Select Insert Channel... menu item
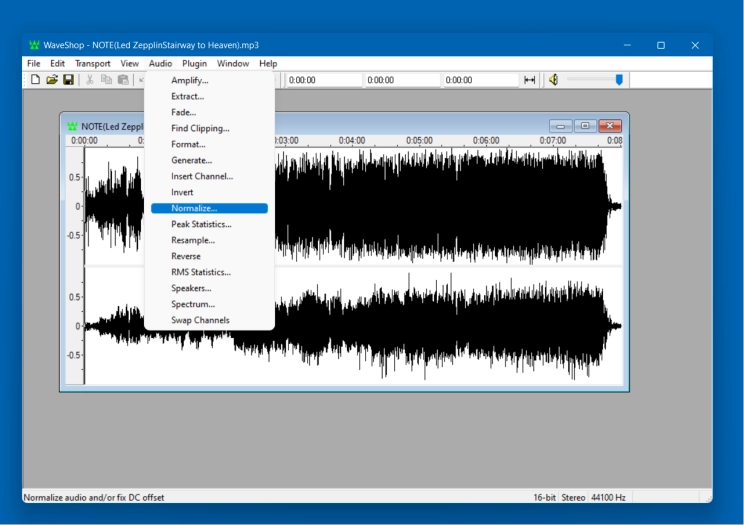 (209, 176)
